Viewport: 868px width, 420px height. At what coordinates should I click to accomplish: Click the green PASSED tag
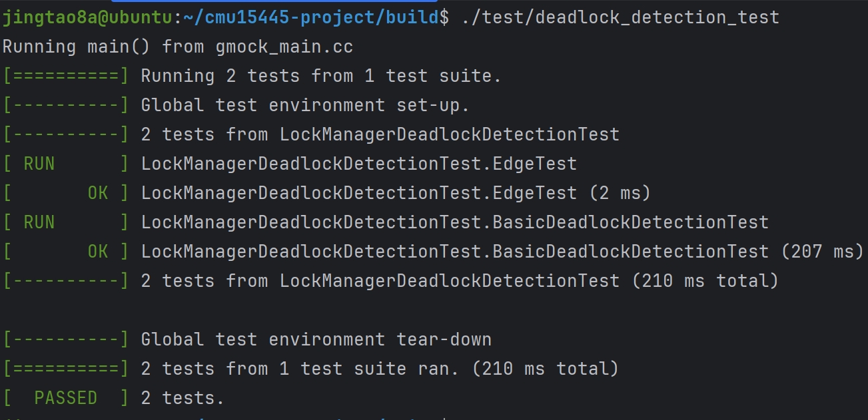coord(66,398)
